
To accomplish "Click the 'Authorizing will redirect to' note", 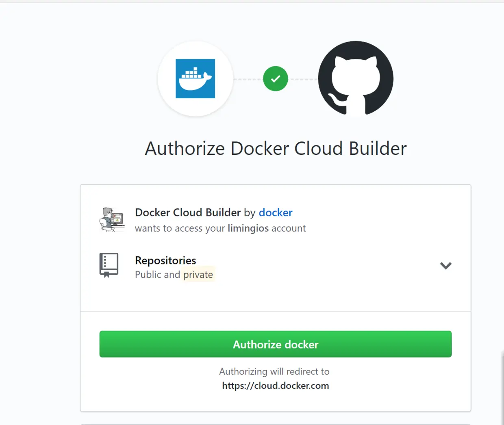I will click(x=274, y=371).
